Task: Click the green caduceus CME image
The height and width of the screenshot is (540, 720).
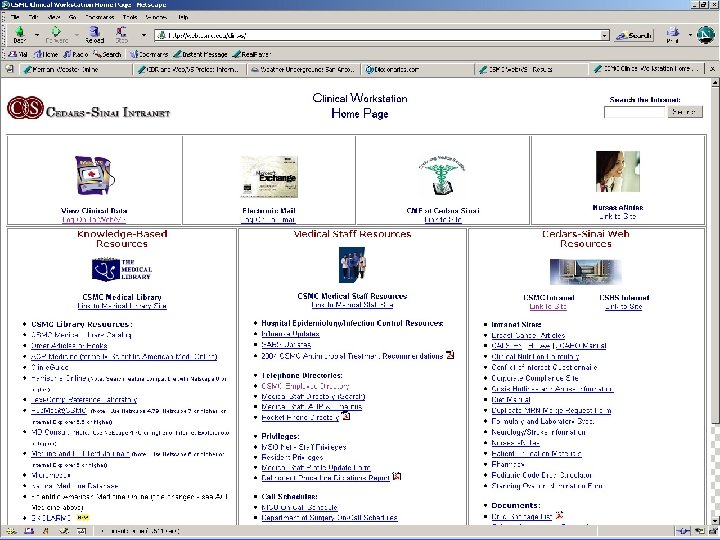Action: pyautogui.click(x=442, y=175)
